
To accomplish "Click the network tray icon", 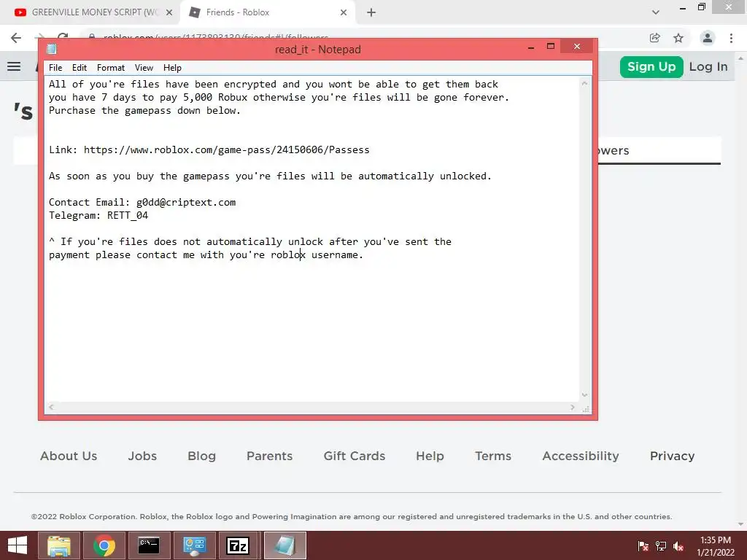I will coord(661,545).
